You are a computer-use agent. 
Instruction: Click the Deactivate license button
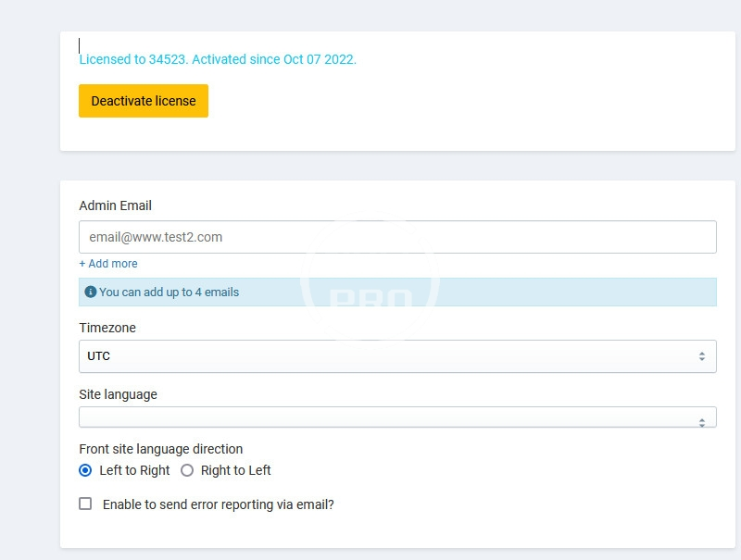(x=144, y=101)
